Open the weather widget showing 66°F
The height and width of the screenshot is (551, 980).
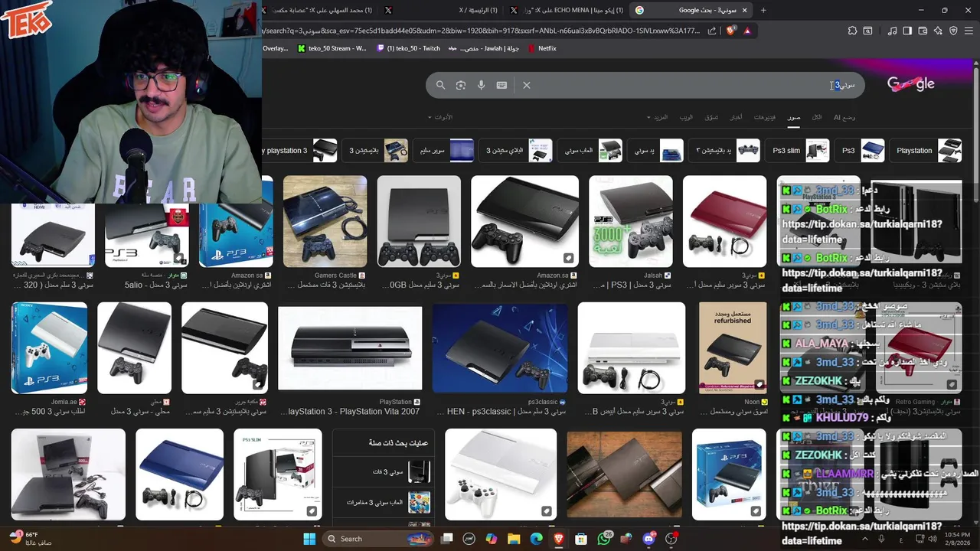coord(31,539)
